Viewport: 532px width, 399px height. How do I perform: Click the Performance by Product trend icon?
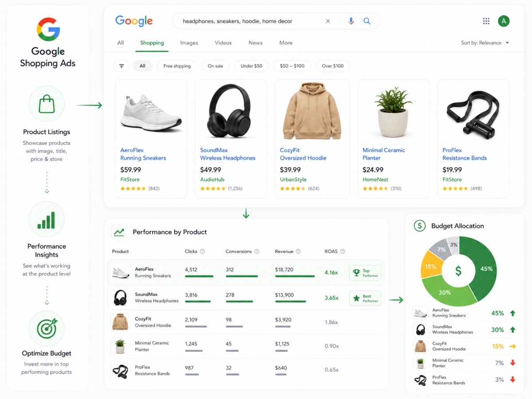click(x=118, y=232)
